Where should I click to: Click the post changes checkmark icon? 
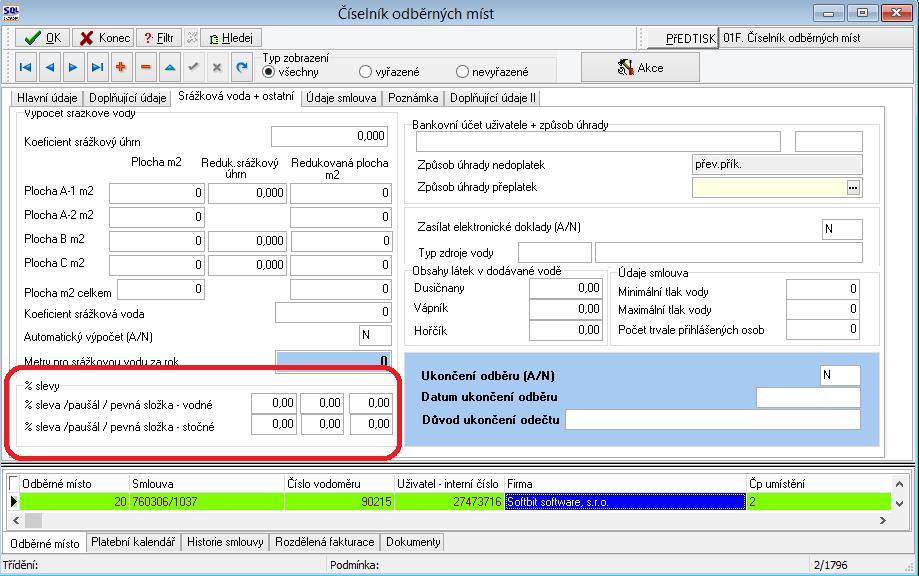click(193, 67)
